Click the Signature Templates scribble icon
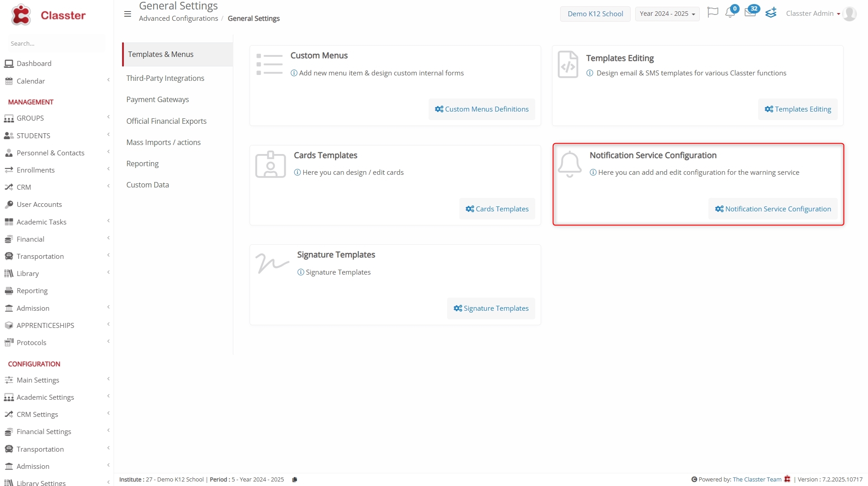Screen dimensions: 868x486 click(272, 263)
